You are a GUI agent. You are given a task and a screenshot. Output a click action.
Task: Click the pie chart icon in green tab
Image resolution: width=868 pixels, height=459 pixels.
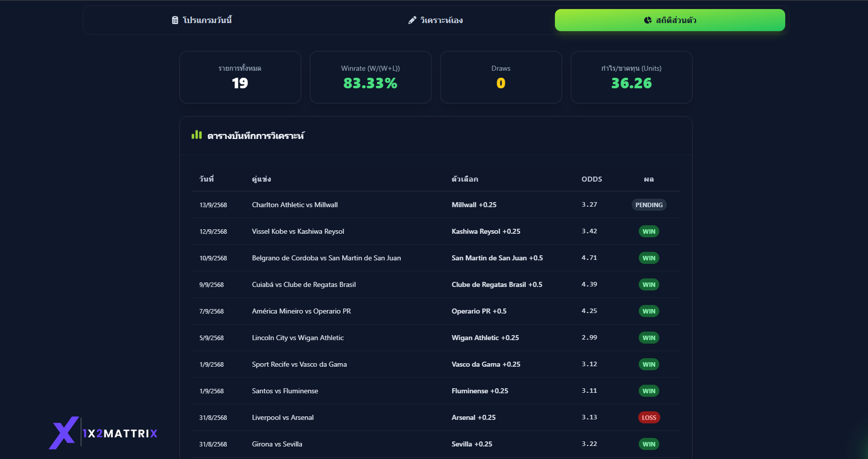(648, 20)
